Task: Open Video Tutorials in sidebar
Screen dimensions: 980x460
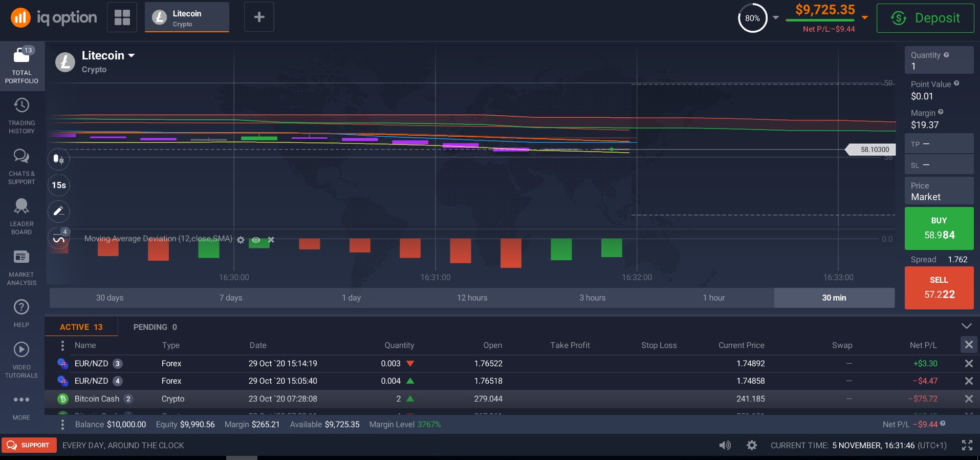Action: tap(21, 360)
